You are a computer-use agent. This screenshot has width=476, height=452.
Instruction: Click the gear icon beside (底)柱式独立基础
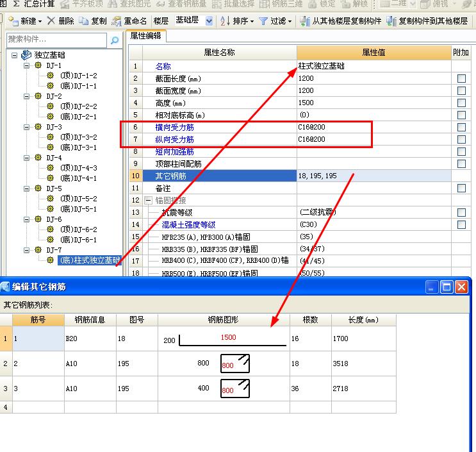tap(51, 260)
